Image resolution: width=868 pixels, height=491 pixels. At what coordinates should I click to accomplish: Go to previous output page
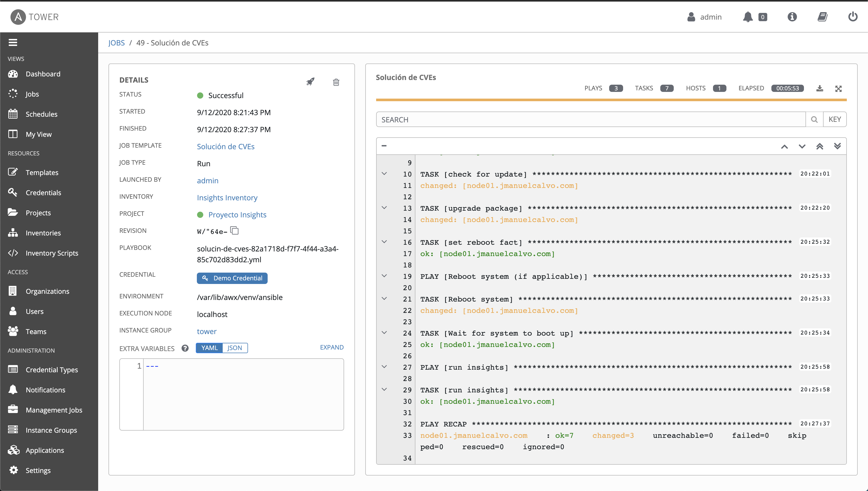[784, 146]
